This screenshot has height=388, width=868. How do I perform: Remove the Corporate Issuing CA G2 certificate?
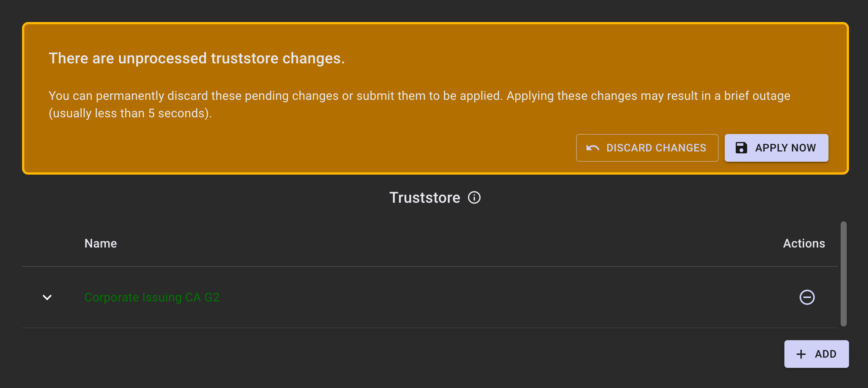[807, 297]
